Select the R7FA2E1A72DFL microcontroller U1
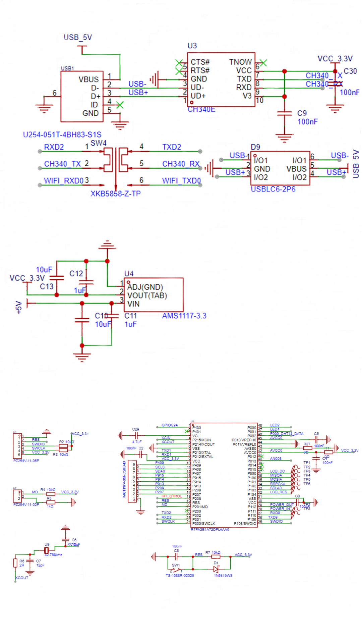This screenshot has height=644, width=362. point(224,475)
